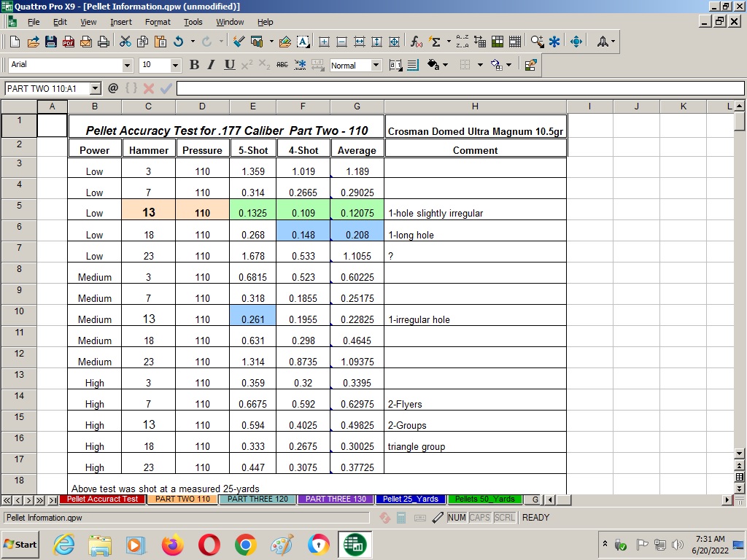Open the undo history dropdown arrow
This screenshot has height=560, width=747.
point(193,42)
